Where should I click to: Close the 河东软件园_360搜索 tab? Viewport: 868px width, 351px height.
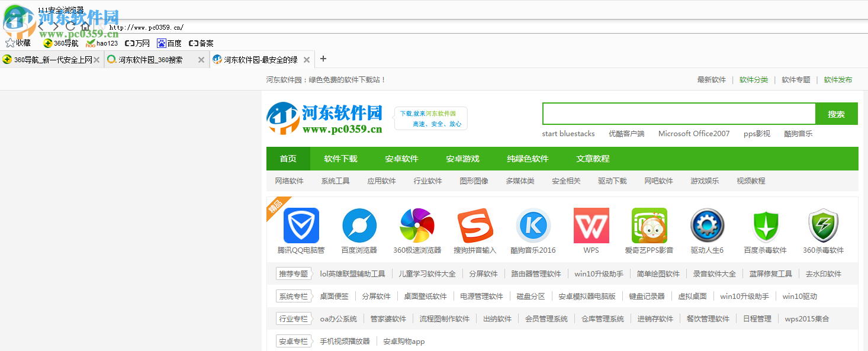coord(201,60)
